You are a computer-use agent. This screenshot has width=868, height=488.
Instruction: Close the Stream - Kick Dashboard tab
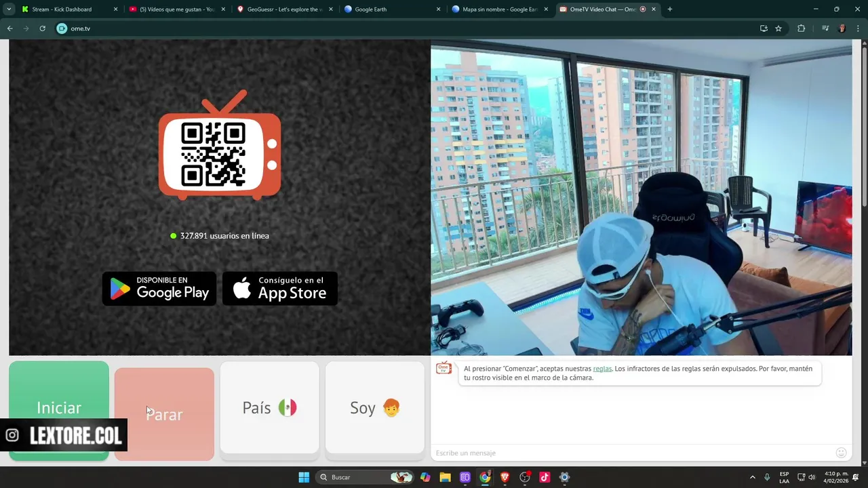[x=115, y=9]
